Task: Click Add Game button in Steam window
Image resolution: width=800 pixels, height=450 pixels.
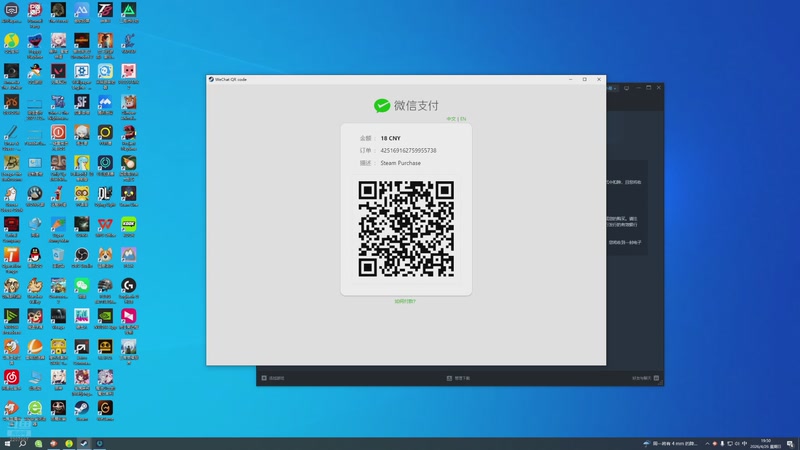Action: point(273,378)
